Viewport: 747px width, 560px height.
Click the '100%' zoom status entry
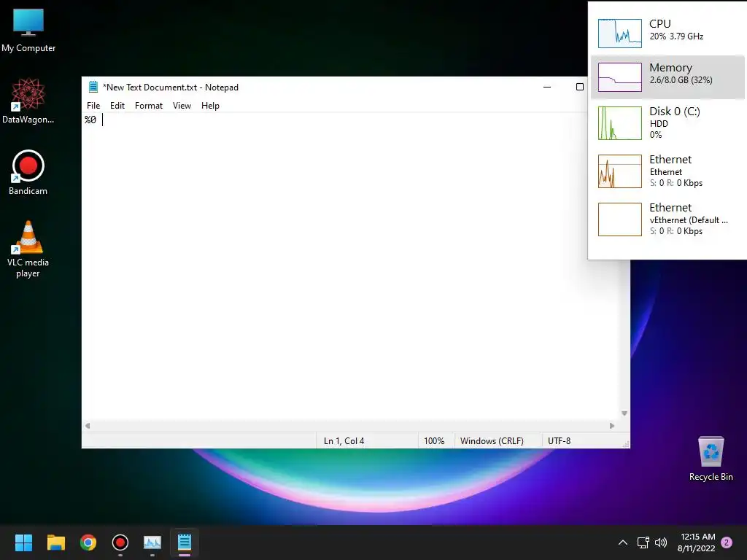[x=434, y=441]
